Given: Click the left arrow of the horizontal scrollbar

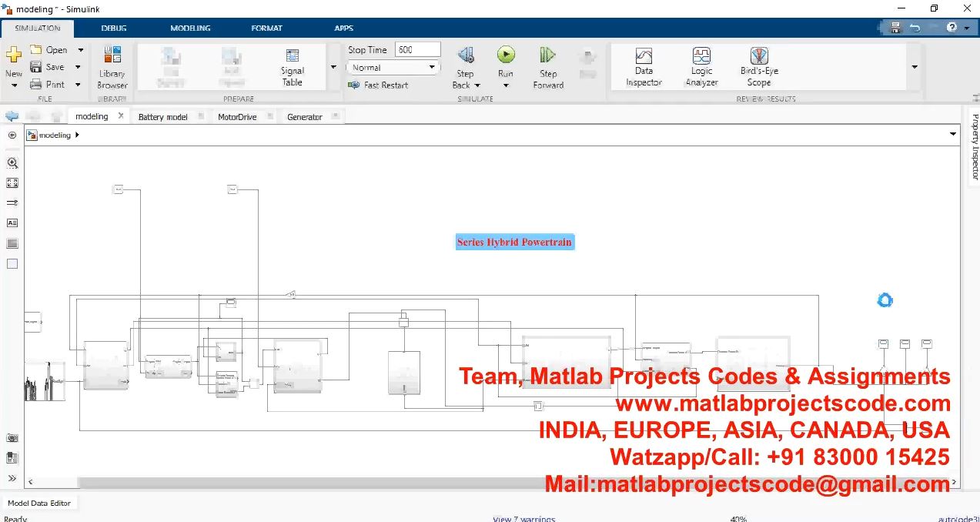Looking at the screenshot, I should tap(31, 483).
